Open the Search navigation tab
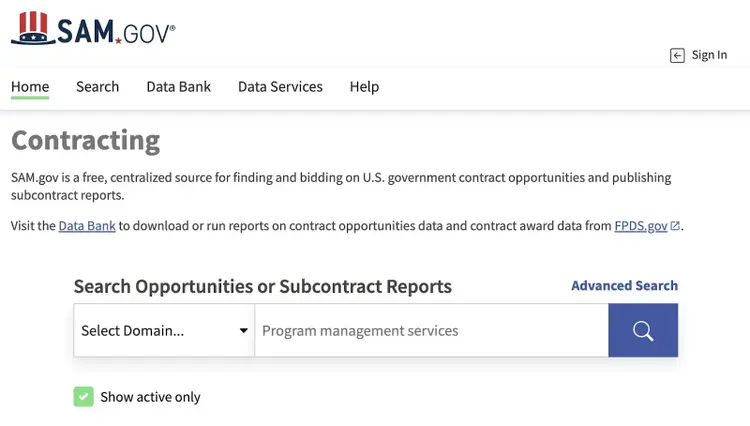This screenshot has height=426, width=750. (x=98, y=87)
